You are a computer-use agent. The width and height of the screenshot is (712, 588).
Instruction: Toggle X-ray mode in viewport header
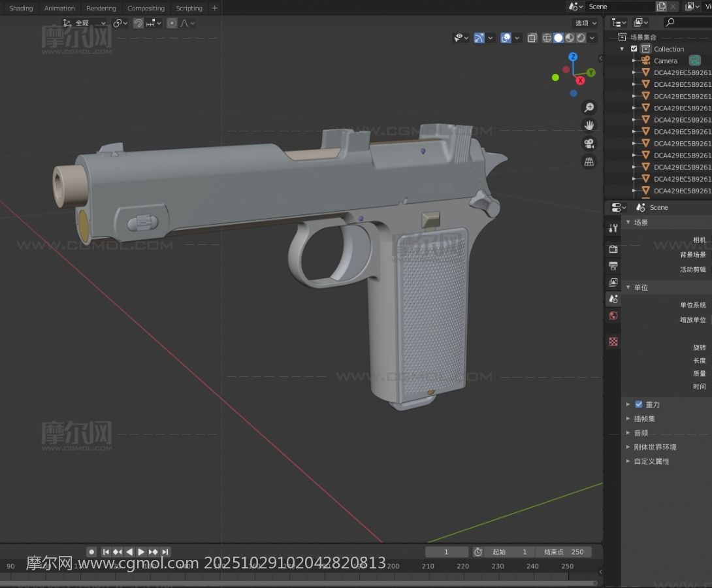(x=532, y=38)
